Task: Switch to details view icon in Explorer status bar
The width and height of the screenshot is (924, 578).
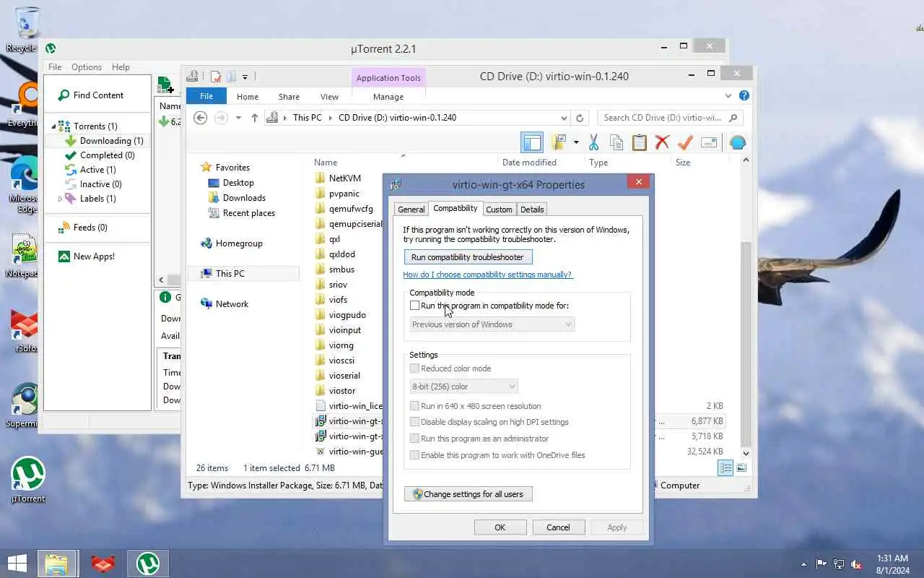Action: pyautogui.click(x=725, y=468)
